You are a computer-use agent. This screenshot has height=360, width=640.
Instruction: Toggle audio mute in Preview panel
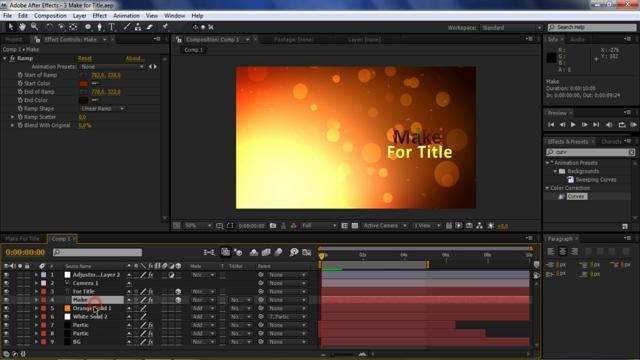(609, 125)
